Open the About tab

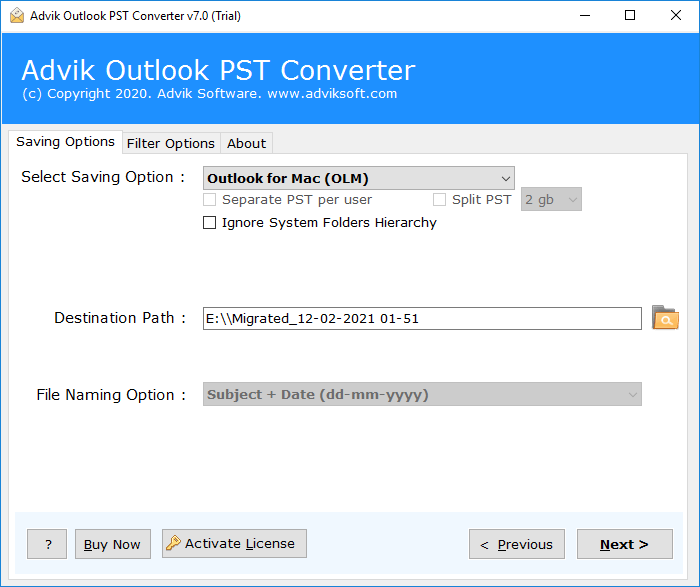(246, 143)
